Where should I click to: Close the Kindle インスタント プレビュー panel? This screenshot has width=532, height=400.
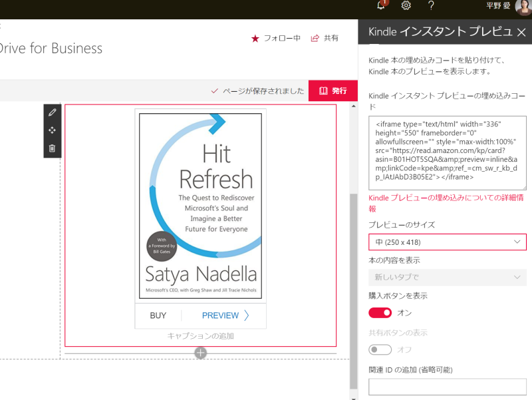[521, 32]
